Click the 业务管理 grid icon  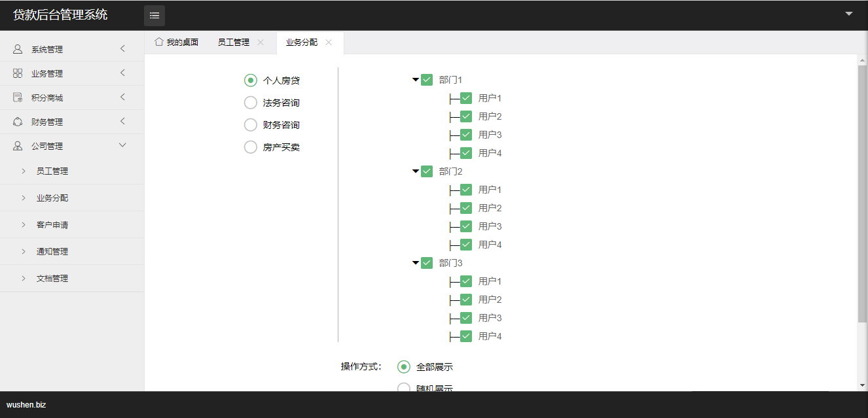pyautogui.click(x=18, y=73)
